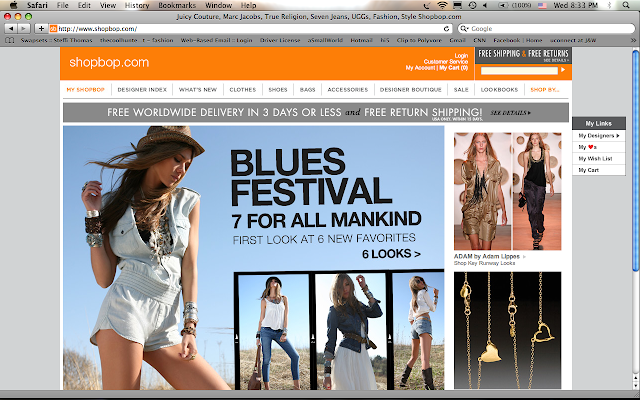
Task: Open My Cart in My Links panel
Action: [x=589, y=170]
